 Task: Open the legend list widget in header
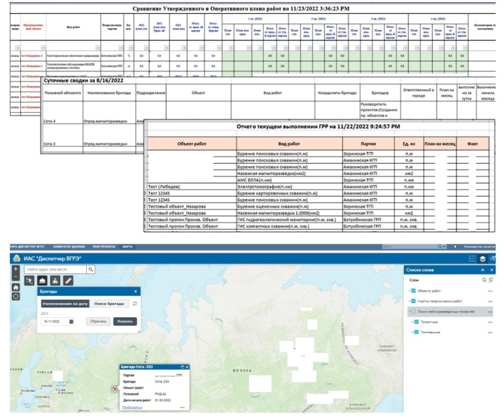coord(472,259)
